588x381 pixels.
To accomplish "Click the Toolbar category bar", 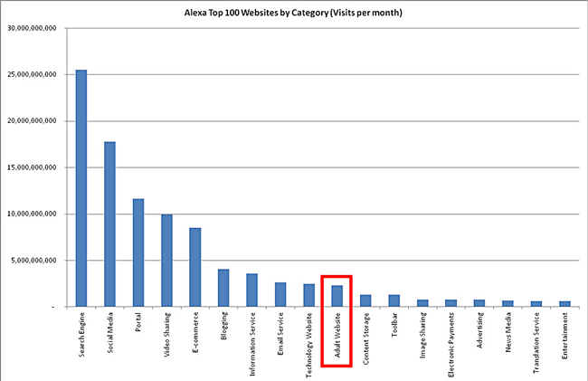I will click(394, 300).
